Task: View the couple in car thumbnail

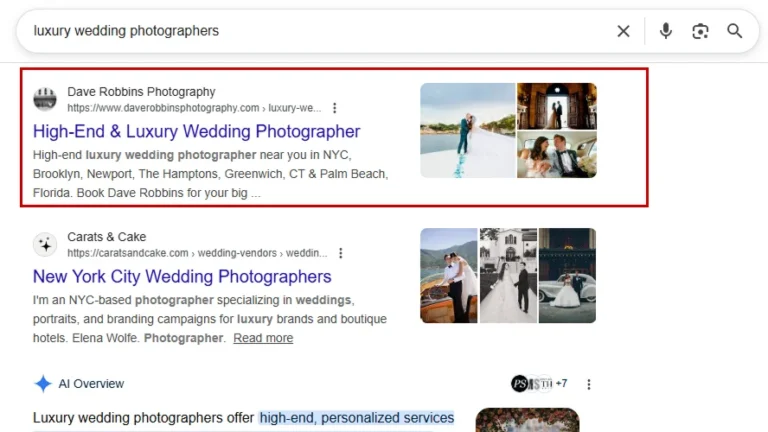Action: [x=557, y=154]
